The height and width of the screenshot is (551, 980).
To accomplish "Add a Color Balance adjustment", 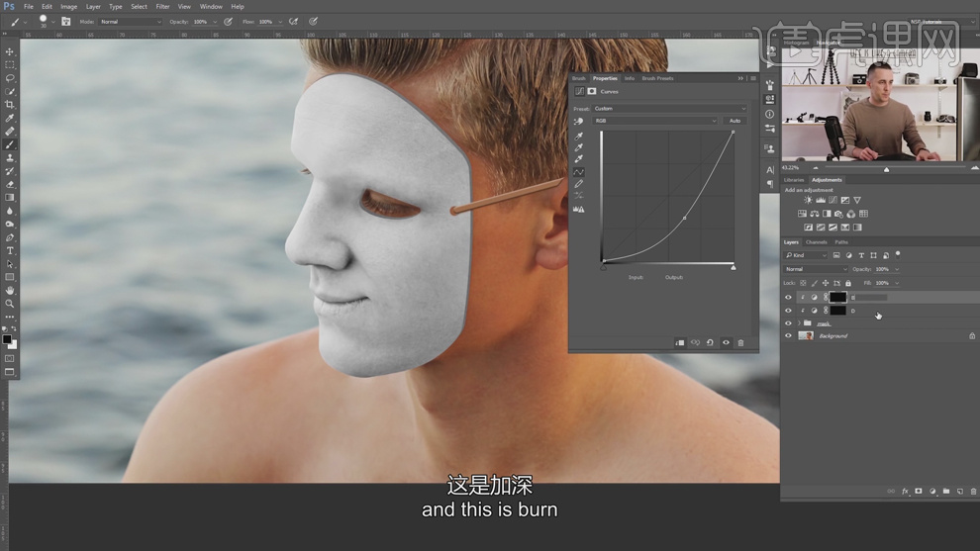I will point(815,214).
